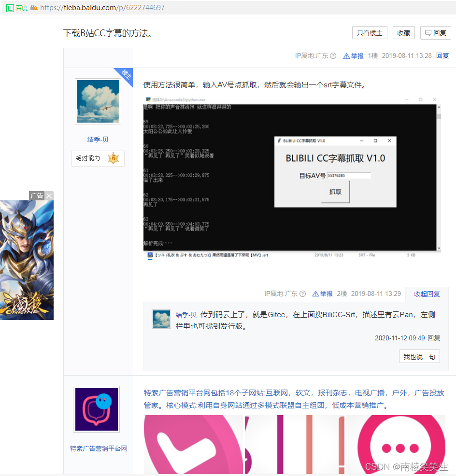Click the console scrollbar down arrow

[439, 248]
